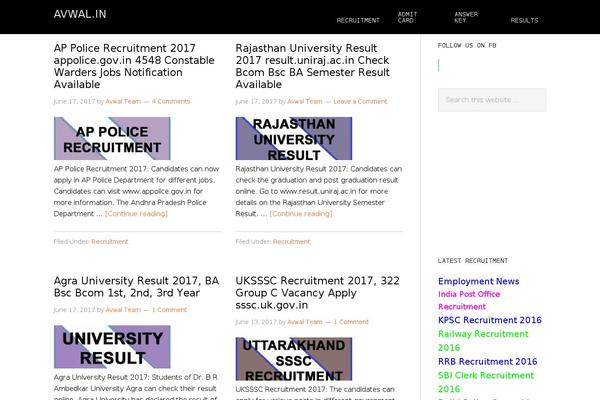
Task: Click Avwal Team author on UKSSSC post
Action: click(x=305, y=322)
